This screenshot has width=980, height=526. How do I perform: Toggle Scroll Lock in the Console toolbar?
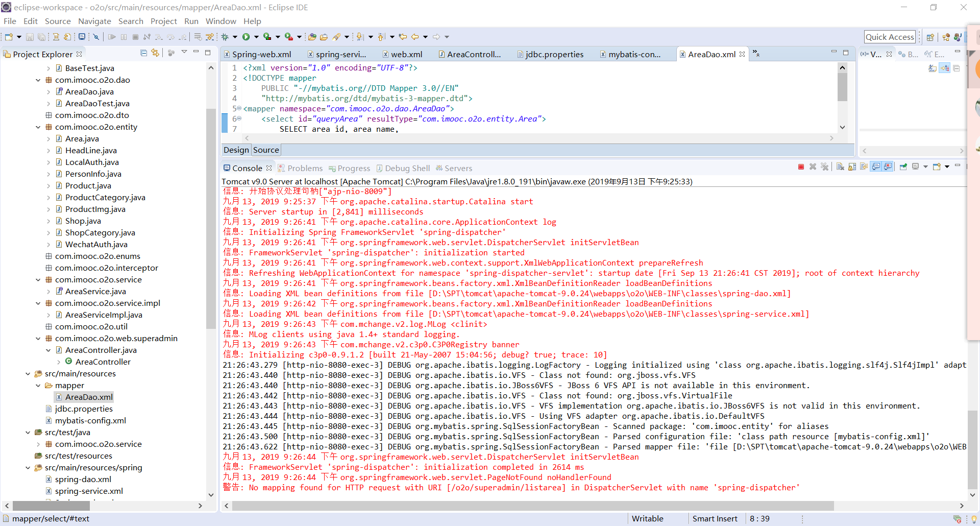point(852,167)
